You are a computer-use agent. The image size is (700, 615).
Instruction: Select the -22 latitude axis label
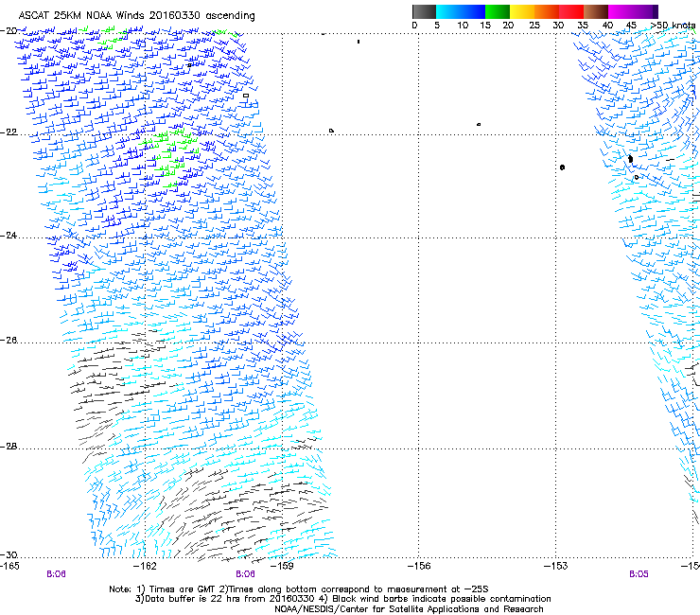tap(9, 132)
